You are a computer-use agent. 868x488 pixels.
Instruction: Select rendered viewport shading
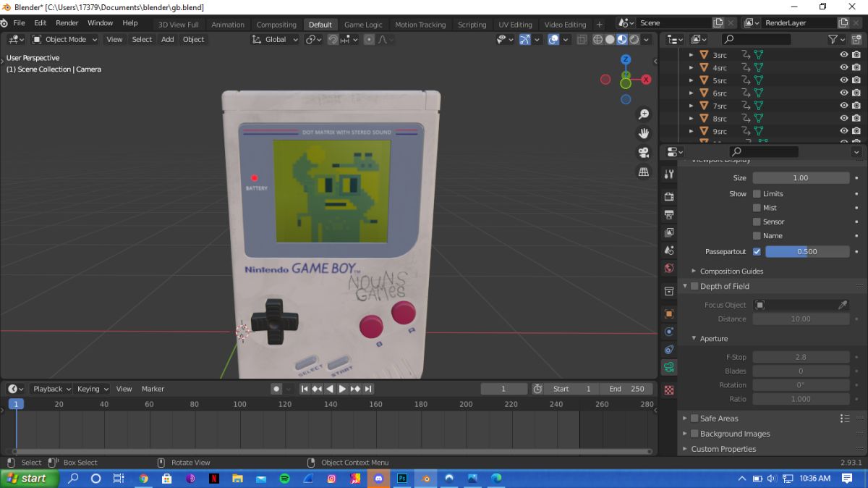coord(634,39)
